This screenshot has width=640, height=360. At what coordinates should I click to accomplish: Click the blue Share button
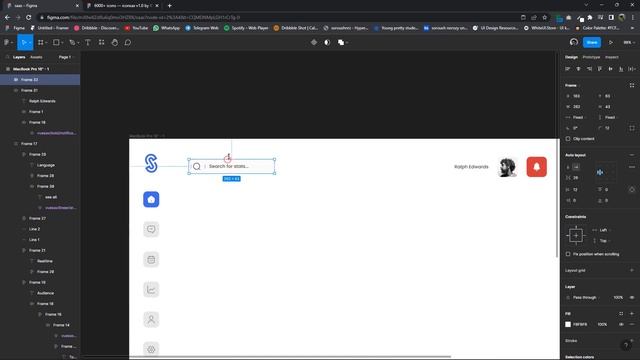pyautogui.click(x=592, y=42)
